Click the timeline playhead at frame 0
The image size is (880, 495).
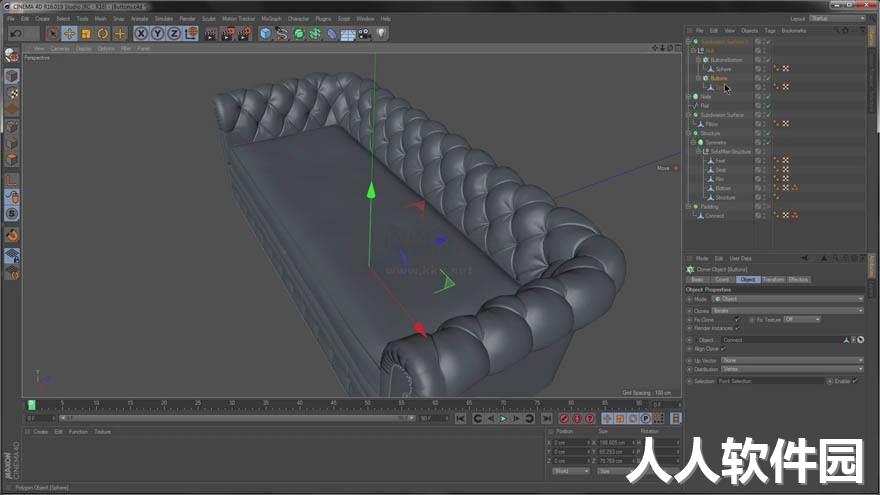coord(31,405)
